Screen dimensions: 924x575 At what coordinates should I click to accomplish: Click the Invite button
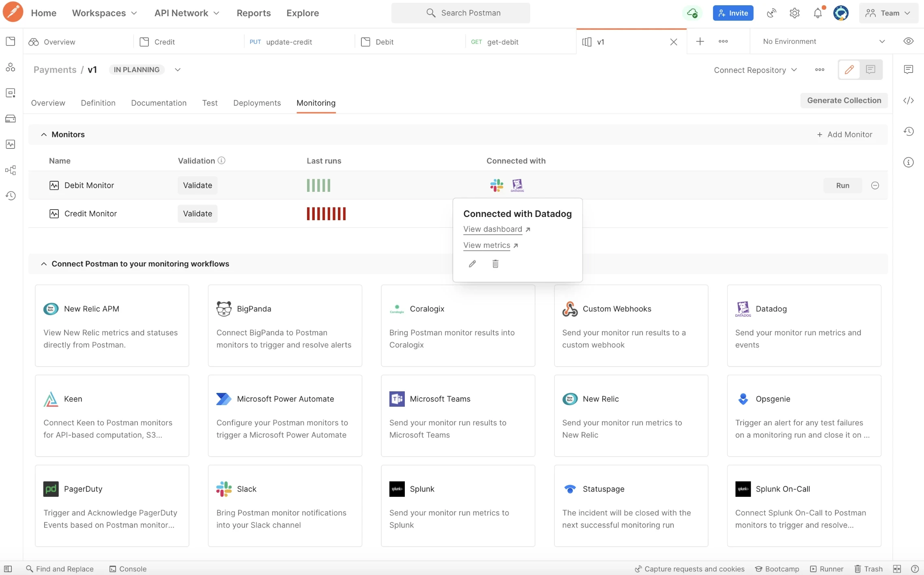coord(733,13)
